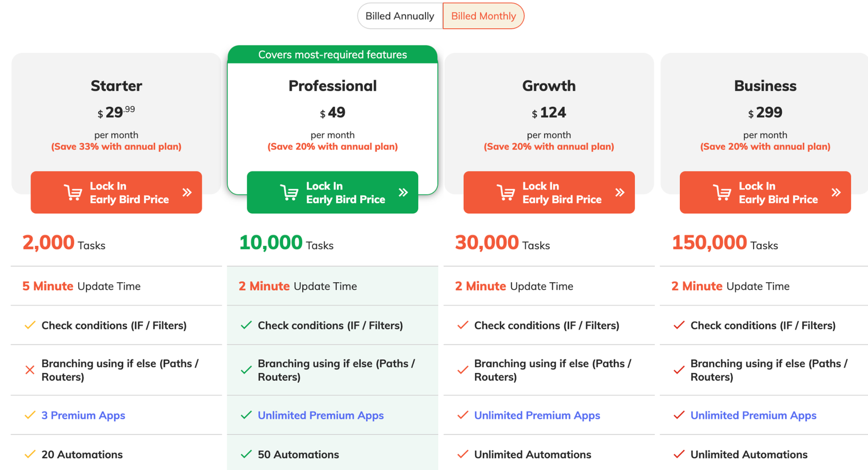Click green checkmark beside 50 Automations
Viewport: 868px width, 470px height.
(246, 454)
